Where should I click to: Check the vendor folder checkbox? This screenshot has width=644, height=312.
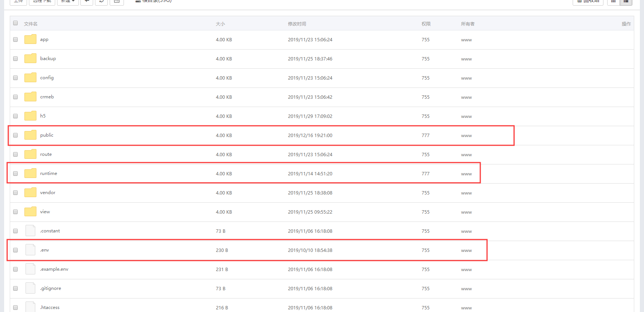coord(15,193)
